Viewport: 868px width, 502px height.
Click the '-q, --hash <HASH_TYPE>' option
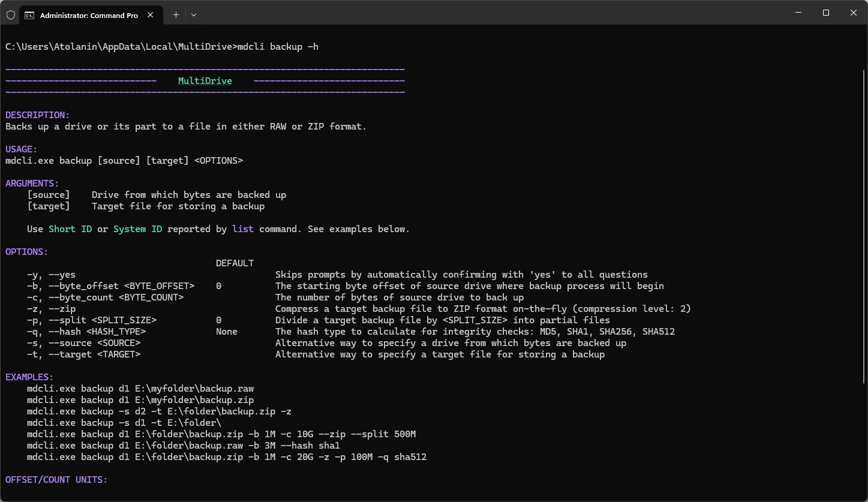[x=86, y=332]
